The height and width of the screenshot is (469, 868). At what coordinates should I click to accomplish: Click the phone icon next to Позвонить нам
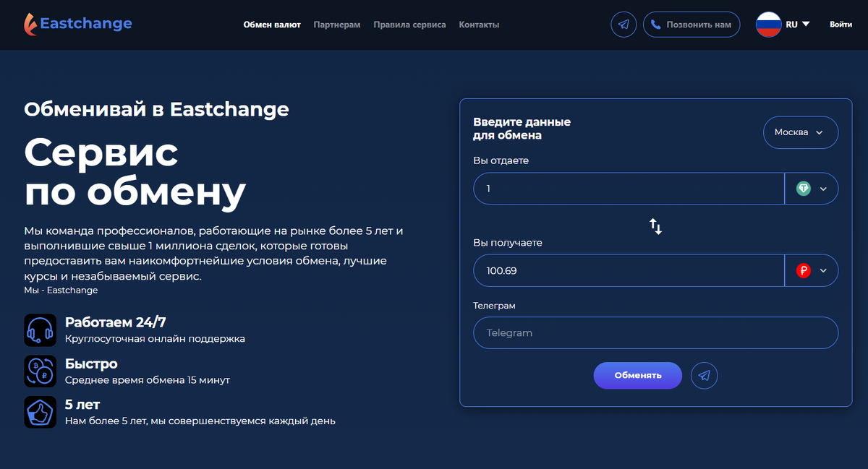pyautogui.click(x=657, y=24)
